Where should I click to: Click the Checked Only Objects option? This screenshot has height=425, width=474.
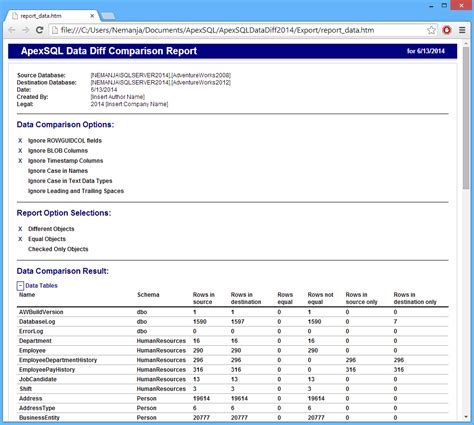pyautogui.click(x=58, y=249)
